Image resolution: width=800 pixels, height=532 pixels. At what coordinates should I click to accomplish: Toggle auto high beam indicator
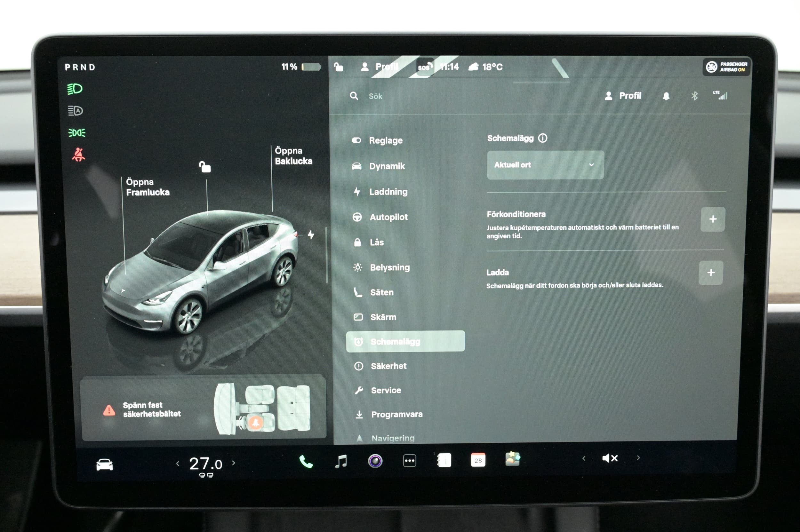point(75,111)
